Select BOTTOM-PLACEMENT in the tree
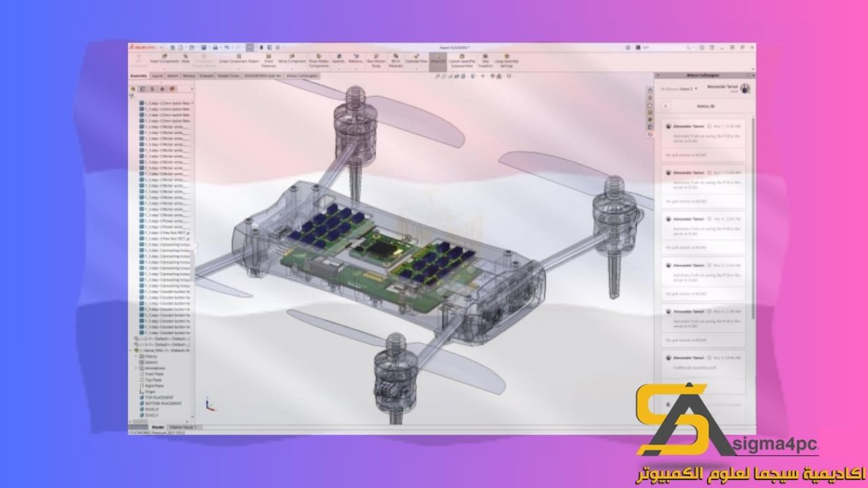Screen dimensions: 868x488 coord(161,403)
